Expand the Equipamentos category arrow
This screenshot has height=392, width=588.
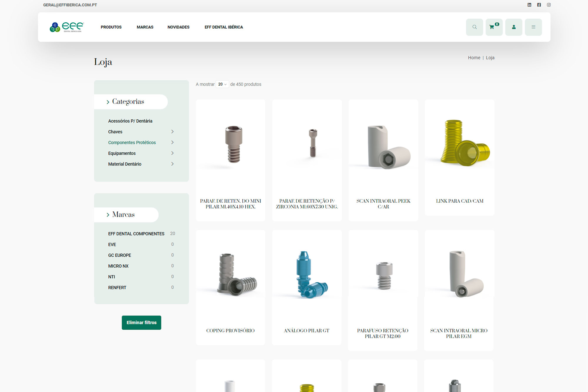click(x=172, y=153)
